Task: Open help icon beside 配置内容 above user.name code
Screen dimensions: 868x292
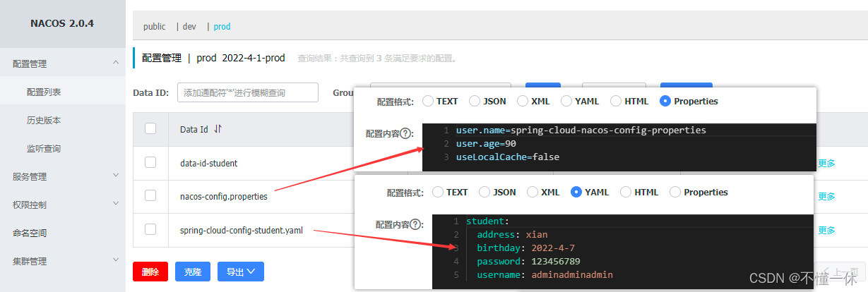Action: [x=405, y=133]
